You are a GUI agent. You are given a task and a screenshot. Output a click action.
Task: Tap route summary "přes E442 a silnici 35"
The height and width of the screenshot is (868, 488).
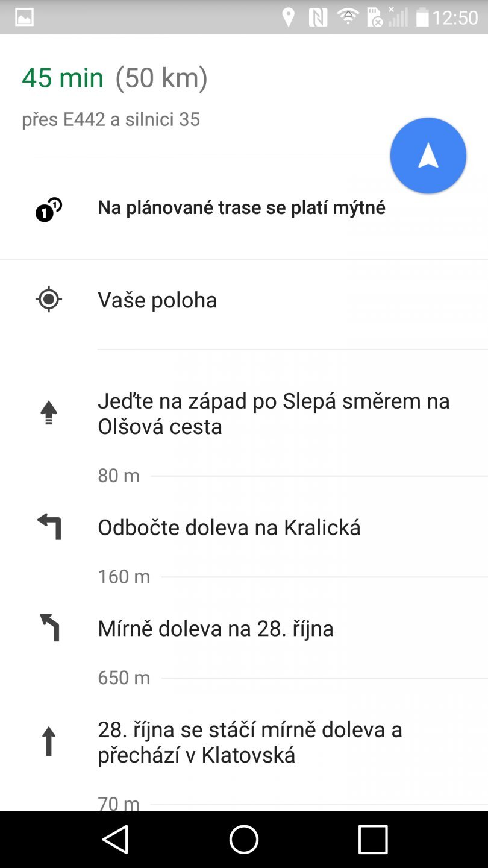click(111, 119)
